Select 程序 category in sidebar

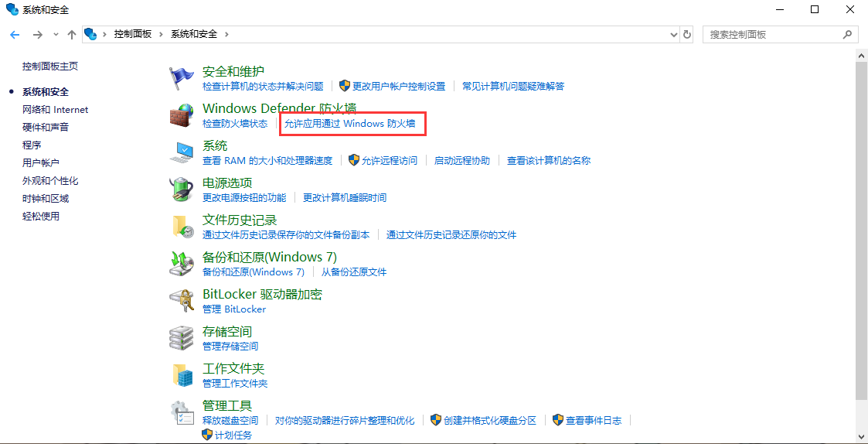tap(32, 145)
